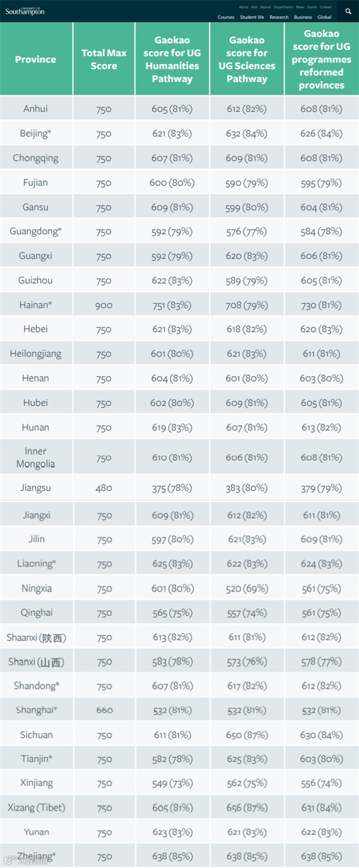The image size is (359, 868).
Task: Click the UG Humanities Pathway column header
Action: coord(172,59)
